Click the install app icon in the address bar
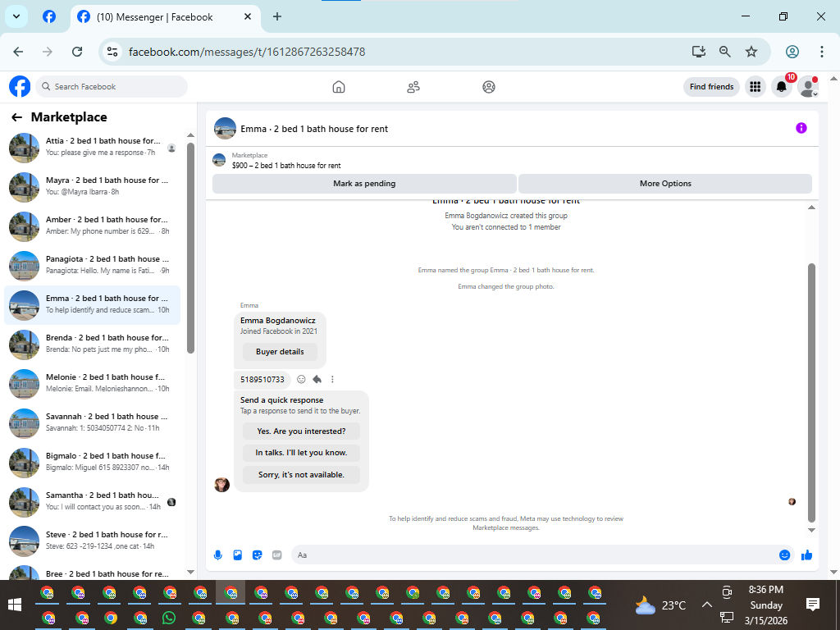This screenshot has height=630, width=840. tap(699, 52)
